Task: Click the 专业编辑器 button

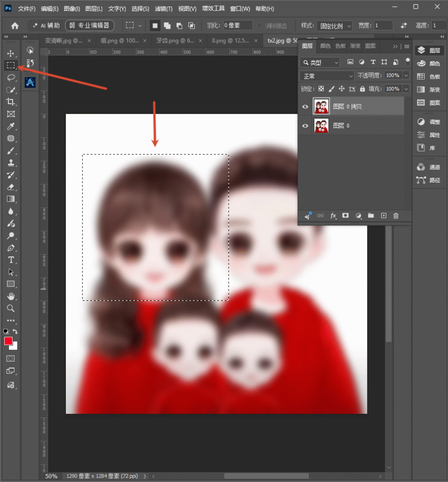Action: [x=89, y=25]
